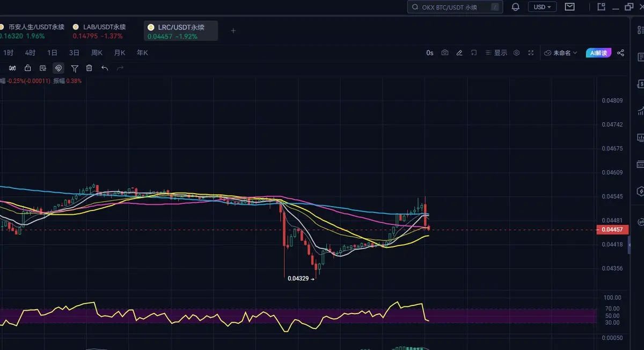Screen dimensions: 644x350
Task: Open the USD currency dropdown
Action: coord(542,7)
